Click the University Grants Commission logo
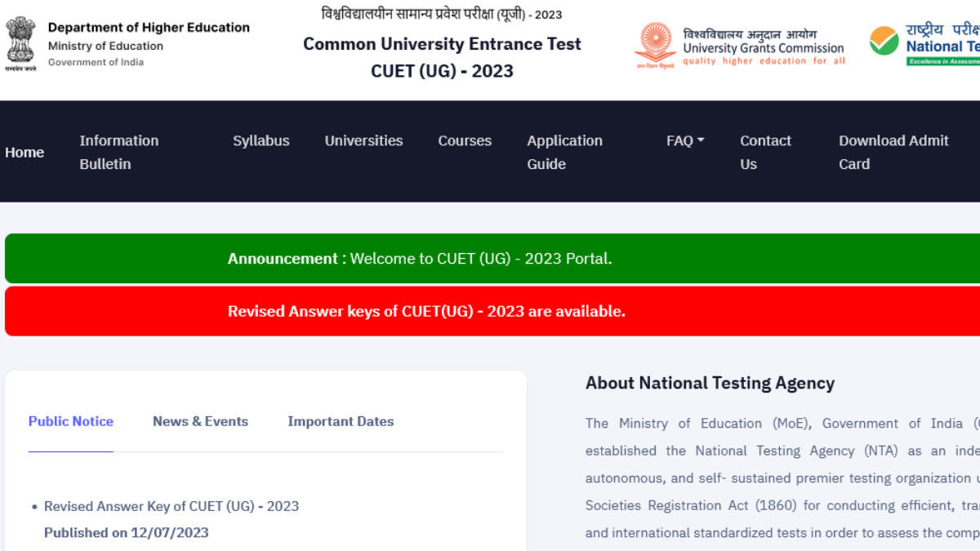 pyautogui.click(x=656, y=45)
